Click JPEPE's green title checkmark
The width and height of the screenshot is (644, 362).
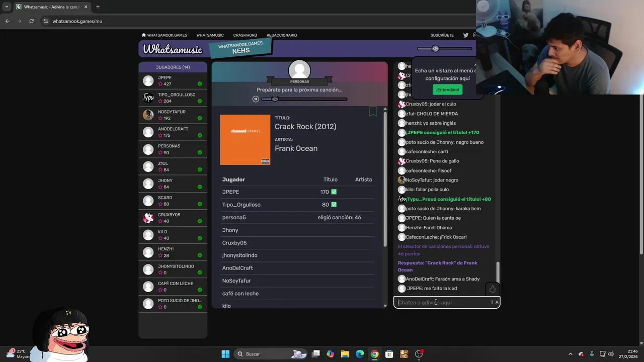pos(334,192)
